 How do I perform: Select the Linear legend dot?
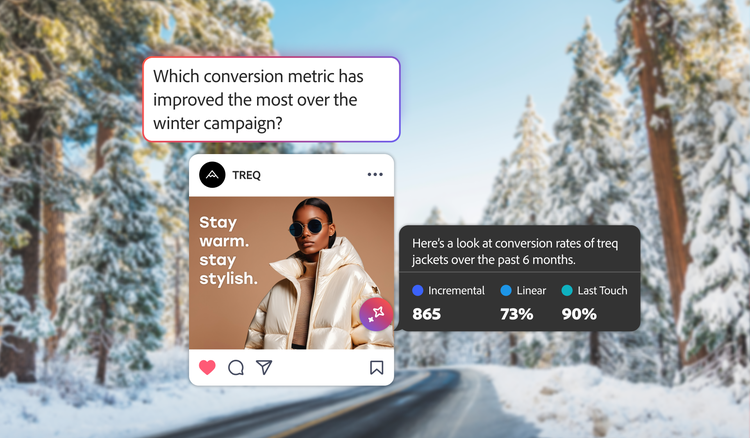click(x=506, y=290)
